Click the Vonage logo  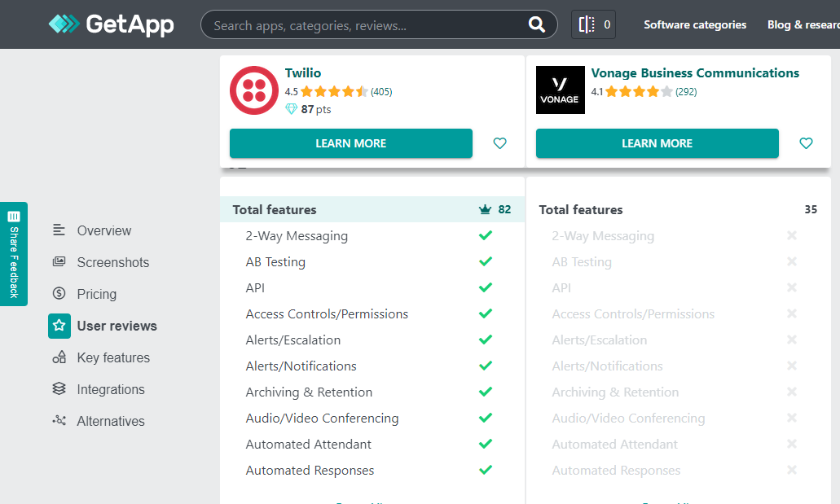pos(561,90)
